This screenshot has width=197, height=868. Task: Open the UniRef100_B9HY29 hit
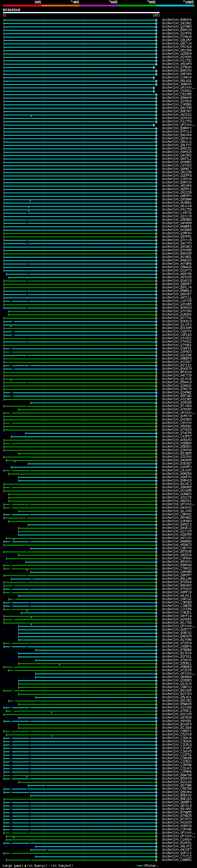[x=176, y=30]
